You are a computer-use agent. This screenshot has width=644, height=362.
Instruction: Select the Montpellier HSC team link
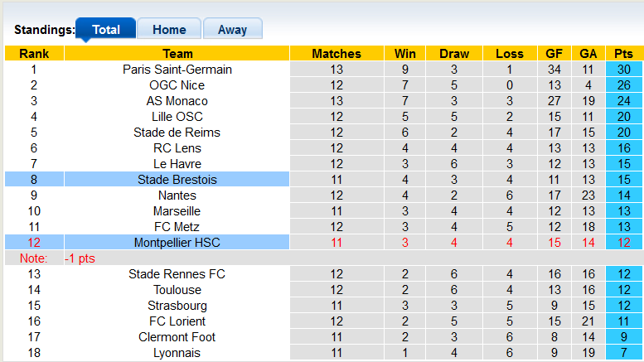[x=177, y=243]
